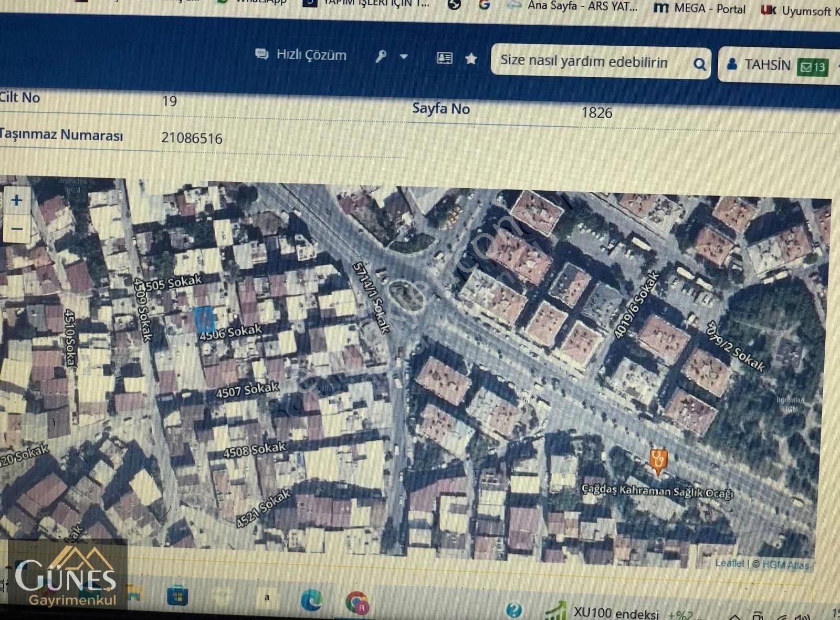Select the blue highlighted parcel on map
The image size is (840, 620).
point(204,319)
